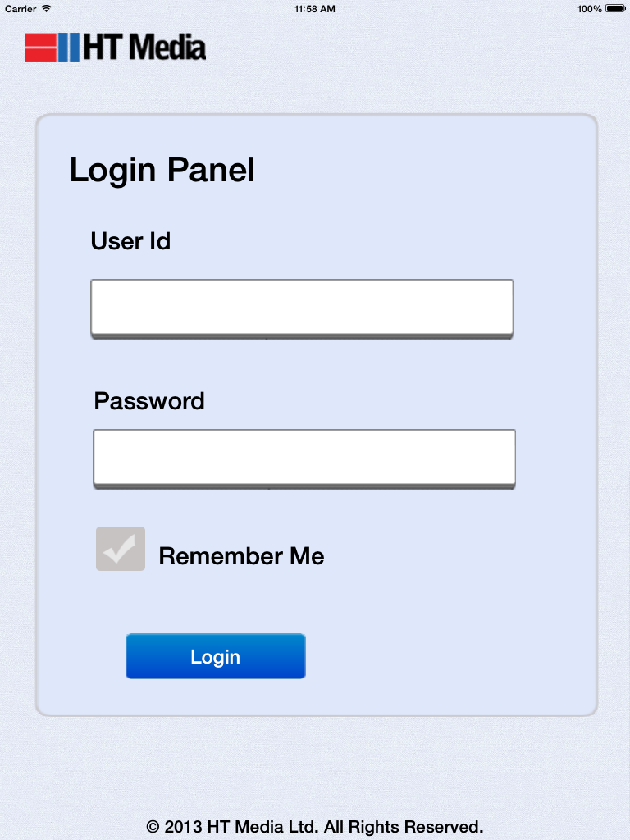Screen dimensions: 630x840
Task: Tap the HT Media wordmark text
Action: pyautogui.click(x=144, y=47)
